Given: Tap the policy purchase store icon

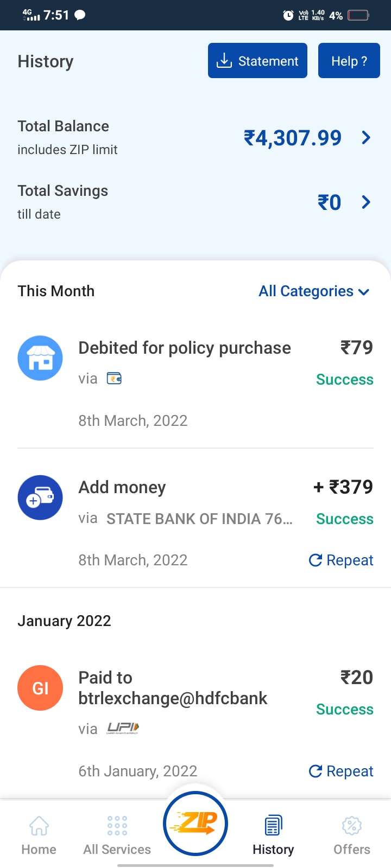Looking at the screenshot, I should [x=40, y=358].
